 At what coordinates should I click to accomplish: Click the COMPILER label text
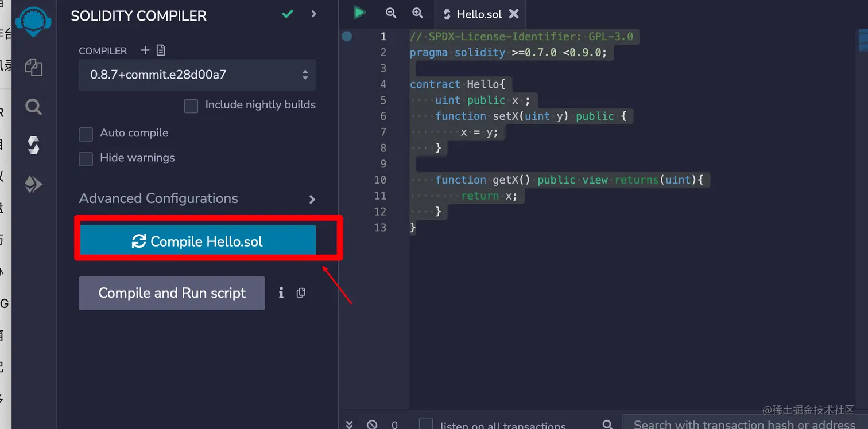point(103,51)
